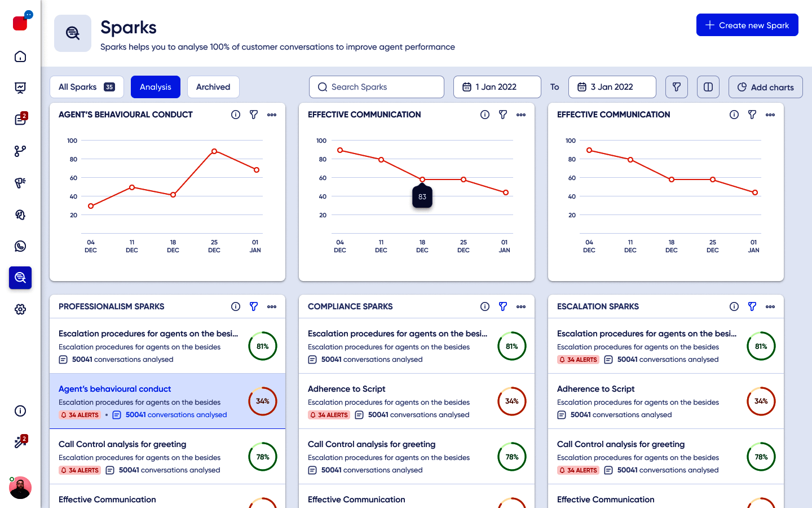Open the WhatsApp sidebar icon
Viewport: 812px width, 508px height.
click(x=20, y=246)
